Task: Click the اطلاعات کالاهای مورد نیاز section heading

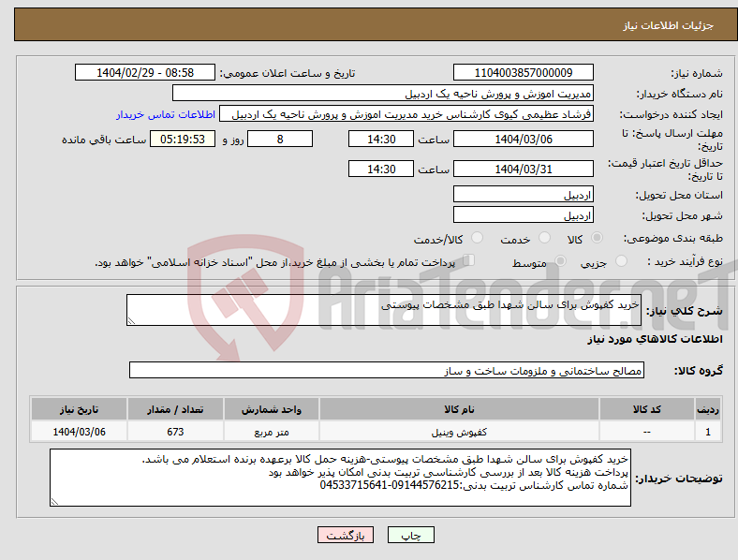Action: coord(655,339)
